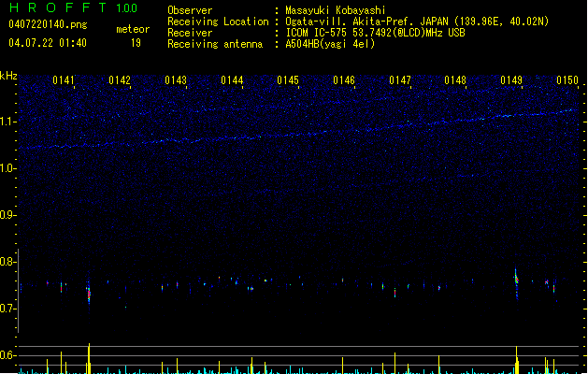Click the HROFFT title text
The image size is (588, 374).
58,7
